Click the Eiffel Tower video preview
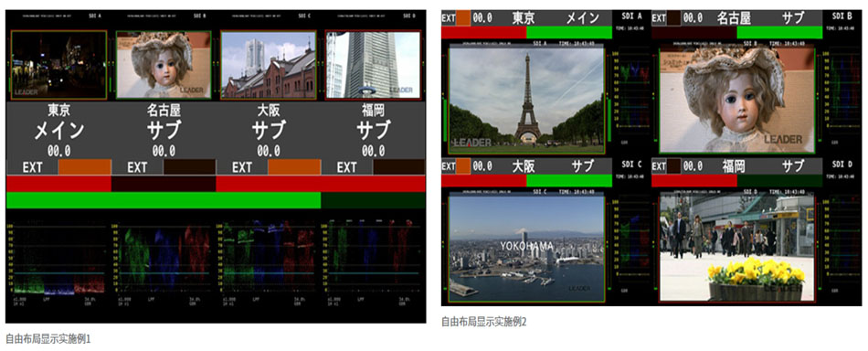Screen dimensions: 868x351 tap(526, 101)
